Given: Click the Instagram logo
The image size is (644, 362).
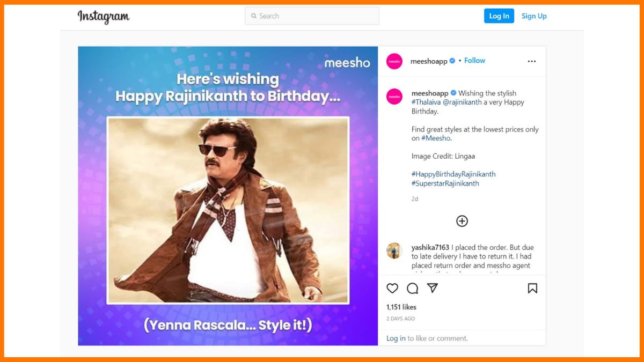Looking at the screenshot, I should [104, 17].
